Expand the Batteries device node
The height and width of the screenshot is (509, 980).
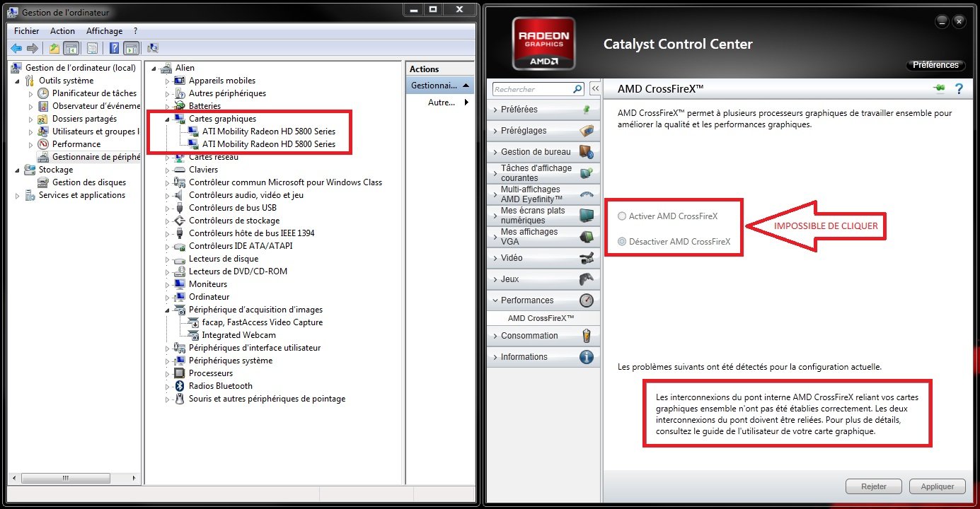(168, 107)
